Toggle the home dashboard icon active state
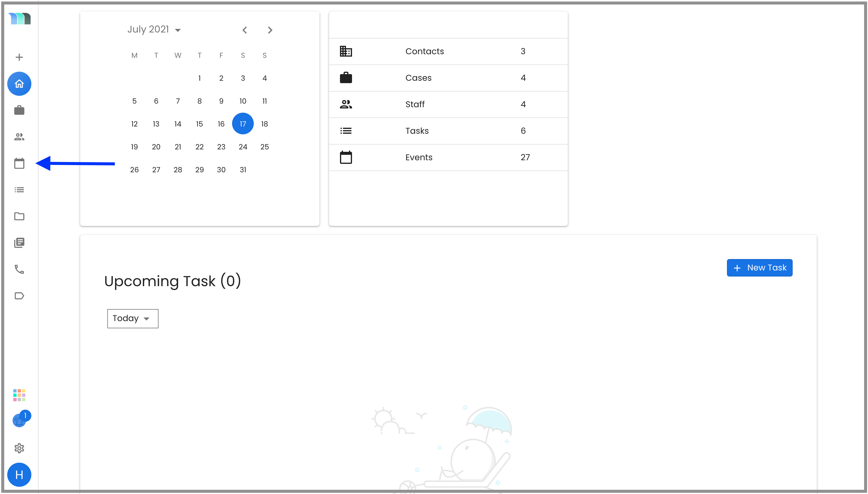 coord(20,83)
